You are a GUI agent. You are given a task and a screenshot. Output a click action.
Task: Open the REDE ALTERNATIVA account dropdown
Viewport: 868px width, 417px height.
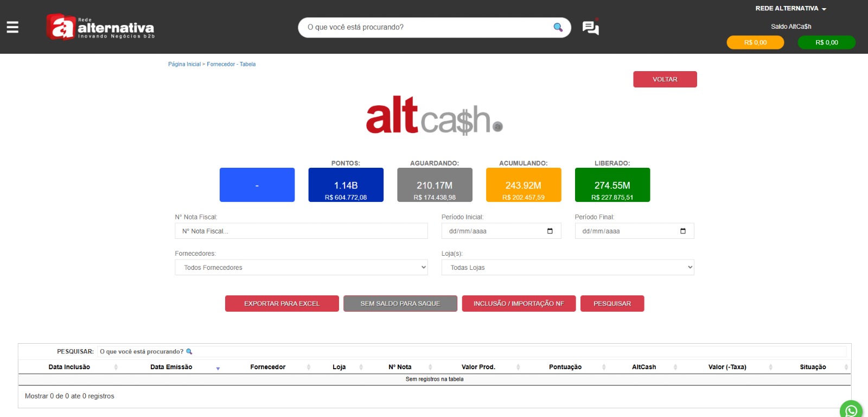point(790,9)
